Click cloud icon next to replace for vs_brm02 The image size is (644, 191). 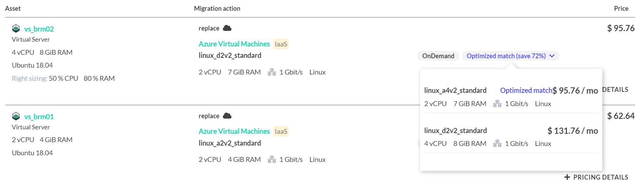(227, 28)
